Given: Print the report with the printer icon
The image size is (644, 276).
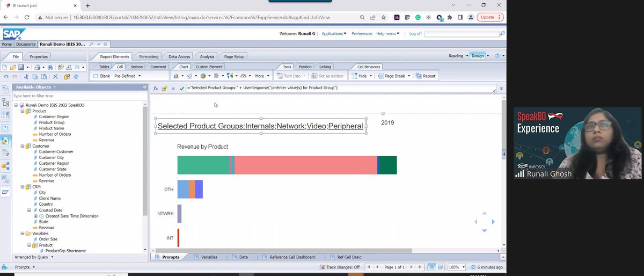Looking at the screenshot, I should click(x=37, y=67).
